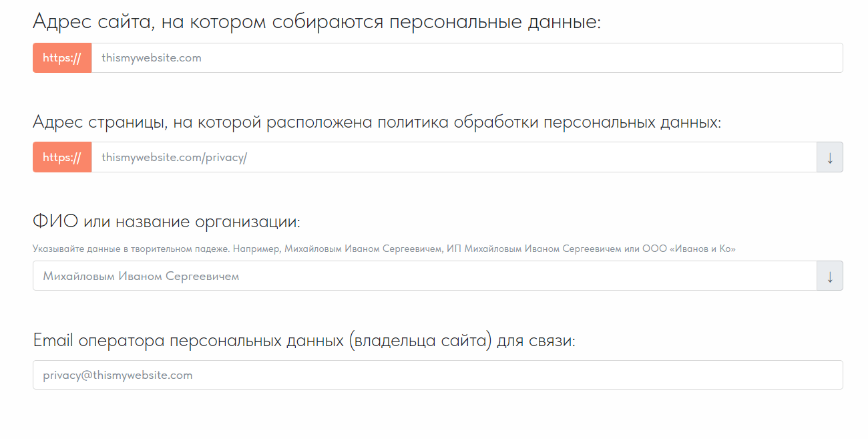Click 'политика обработки' words in second heading
Image resolution: width=868 pixels, height=439 pixels.
click(x=458, y=123)
